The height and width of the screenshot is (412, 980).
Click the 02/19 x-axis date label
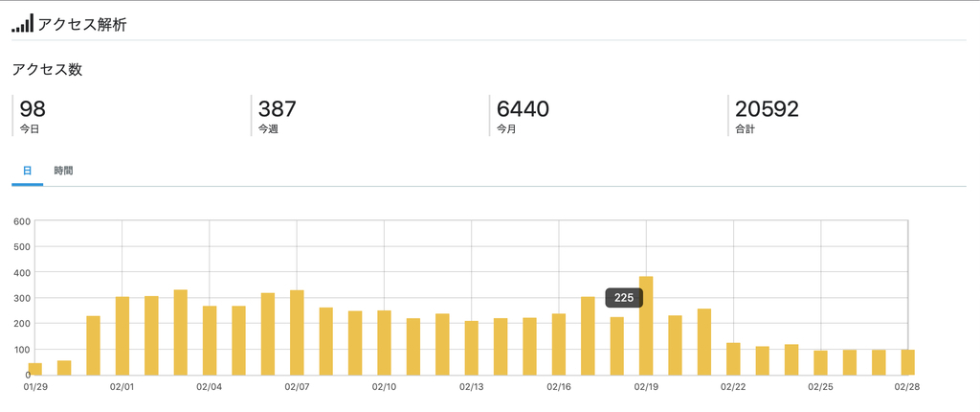[x=646, y=387]
